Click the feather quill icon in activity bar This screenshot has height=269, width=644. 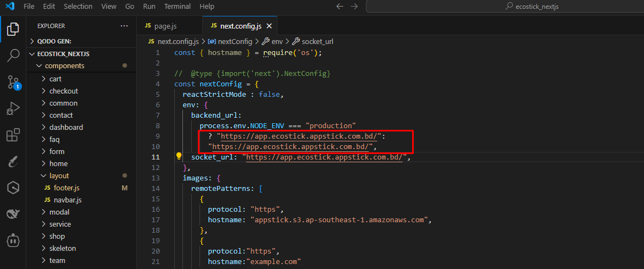(x=13, y=162)
